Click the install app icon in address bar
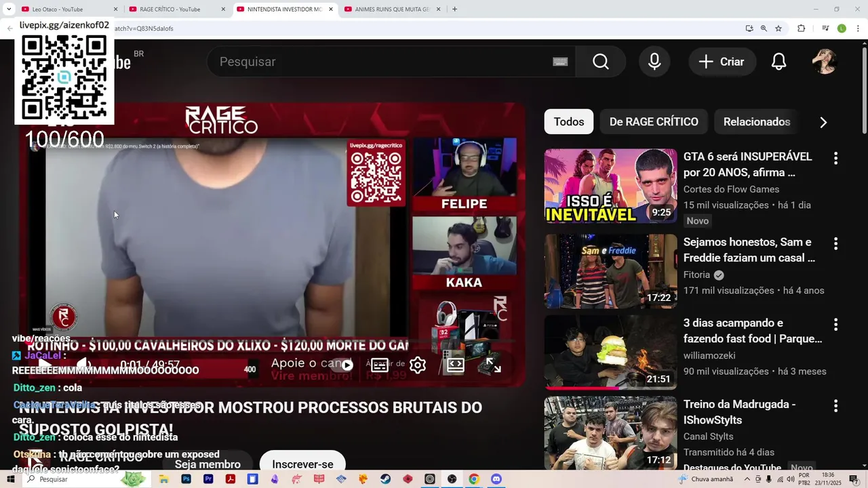Viewport: 868px width, 488px height. (749, 28)
